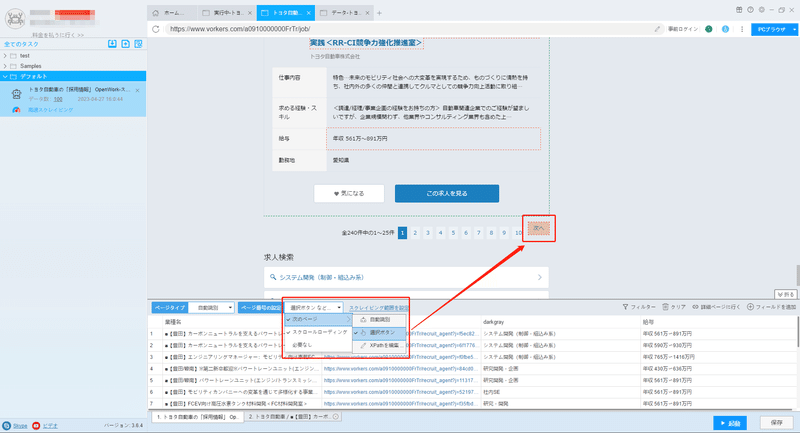Click the robot icon of the トヨタ自動車 task

point(17,94)
